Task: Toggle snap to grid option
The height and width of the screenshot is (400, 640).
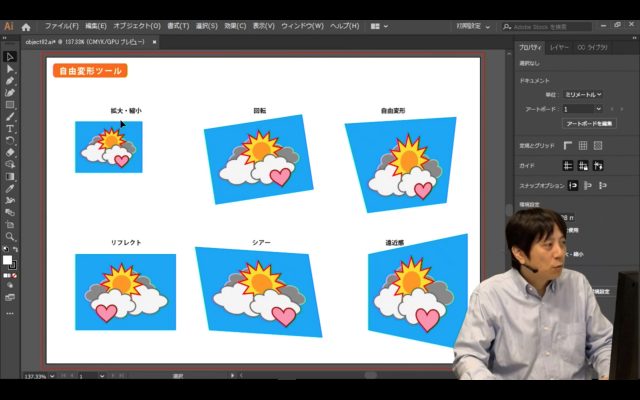Action: point(602,186)
